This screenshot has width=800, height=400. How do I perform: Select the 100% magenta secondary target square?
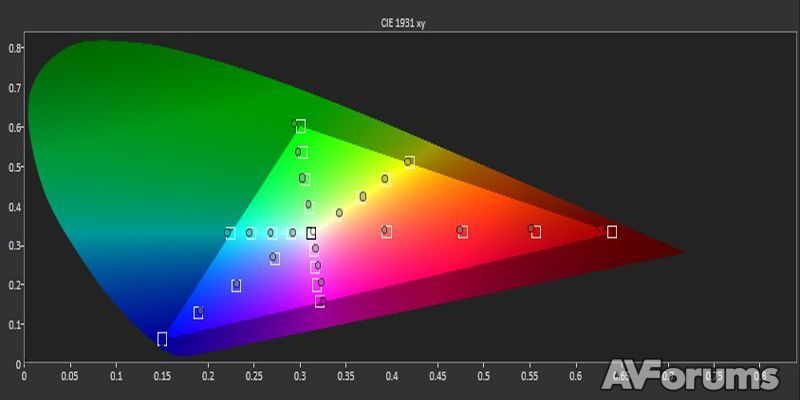[320, 301]
